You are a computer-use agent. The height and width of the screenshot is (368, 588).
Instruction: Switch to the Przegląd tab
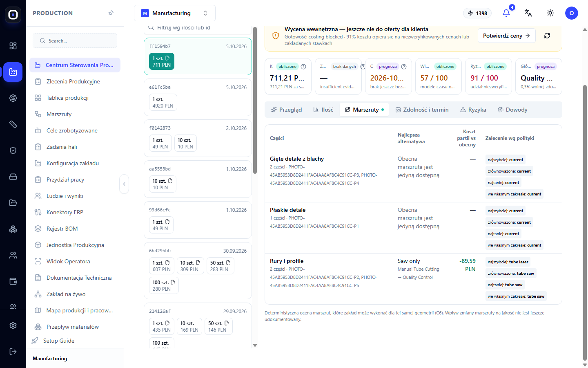[287, 110]
